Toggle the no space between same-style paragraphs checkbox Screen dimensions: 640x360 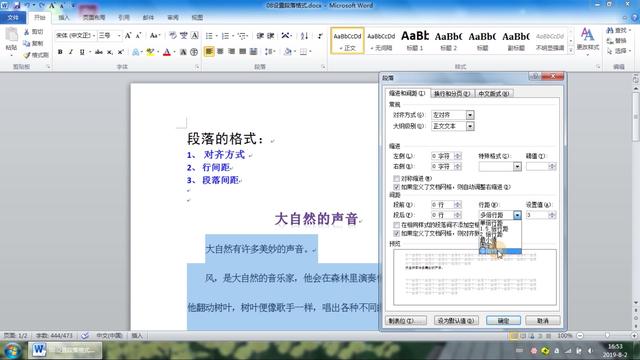tap(396, 225)
